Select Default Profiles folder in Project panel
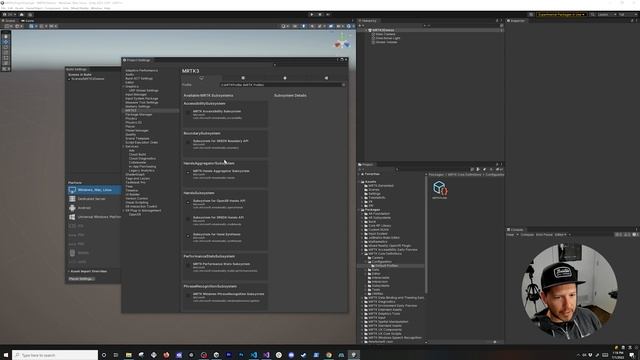Screen dimensions: 640x360 386,266
